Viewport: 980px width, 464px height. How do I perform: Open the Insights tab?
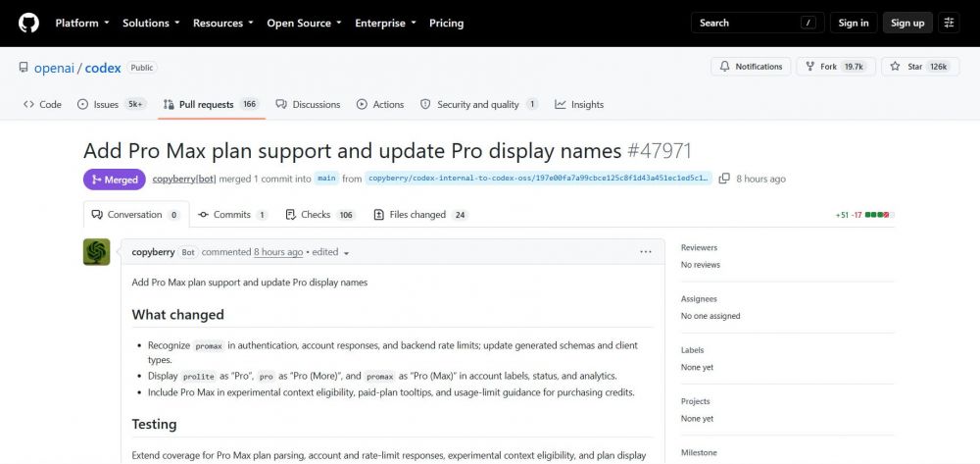[579, 104]
